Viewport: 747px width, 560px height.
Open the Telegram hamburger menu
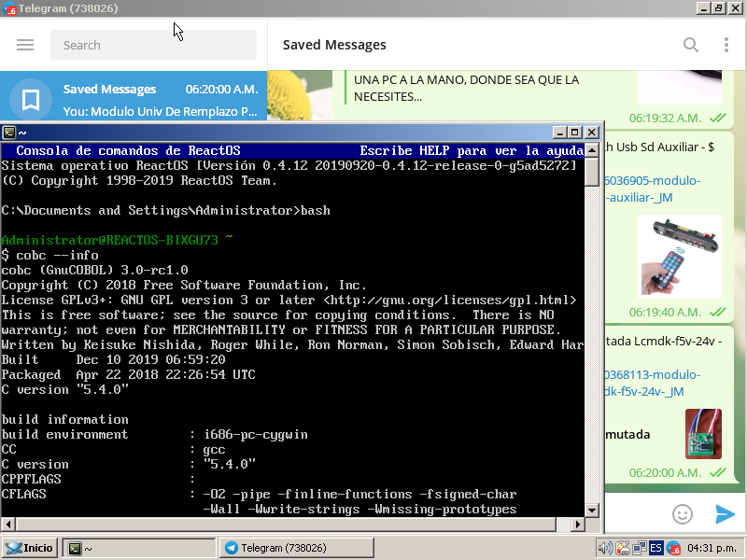[25, 45]
